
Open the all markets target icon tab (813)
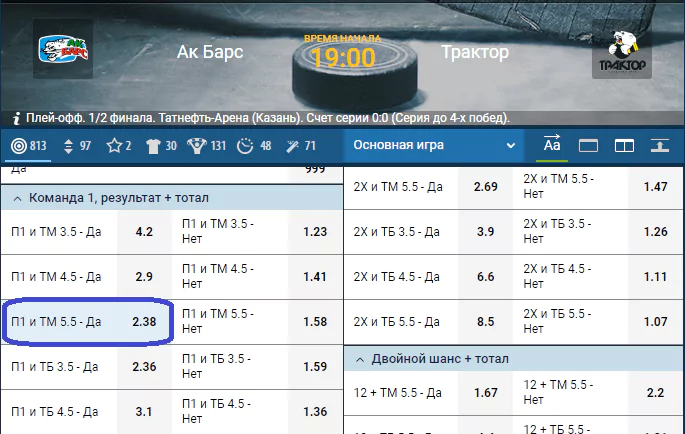tap(28, 146)
